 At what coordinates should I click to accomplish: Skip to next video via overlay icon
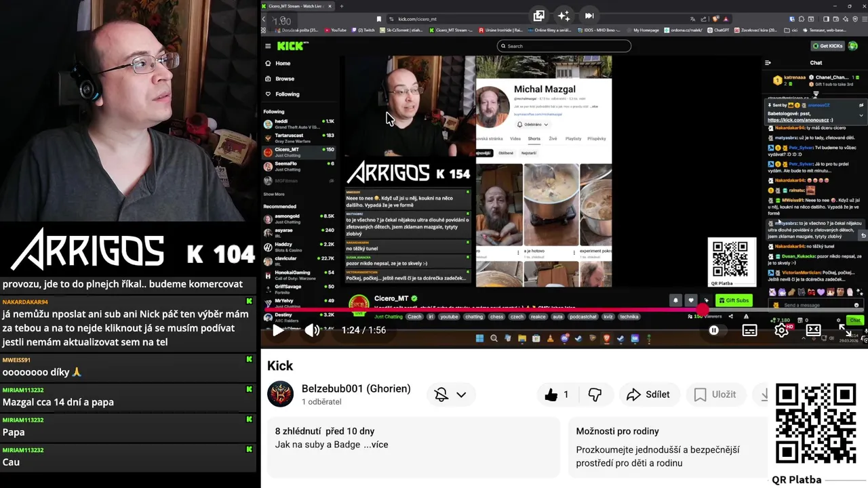pyautogui.click(x=589, y=16)
